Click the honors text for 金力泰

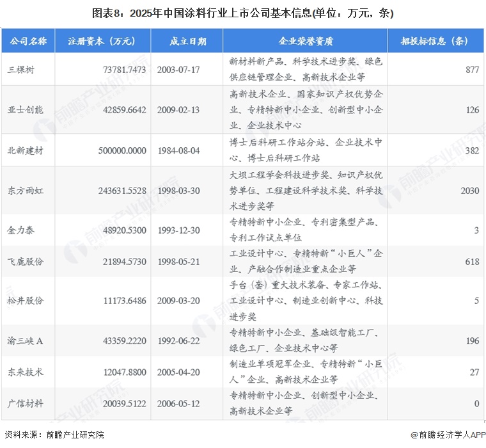[304, 230]
